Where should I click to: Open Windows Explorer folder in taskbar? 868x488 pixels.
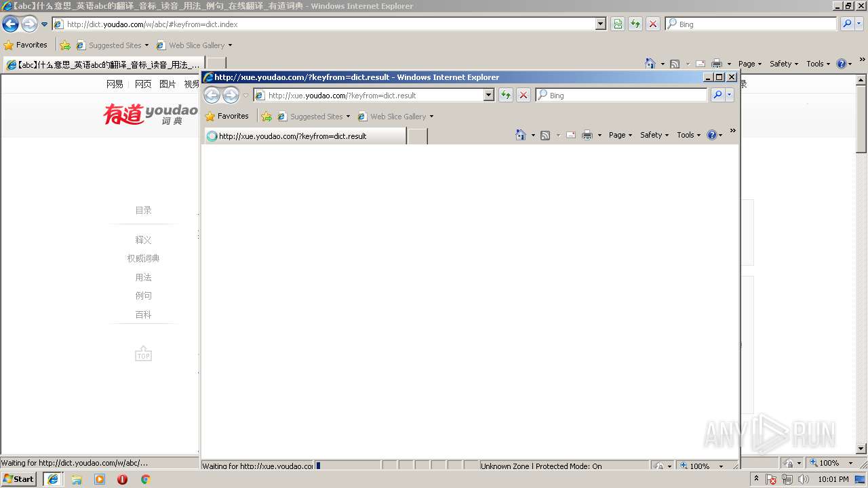(x=77, y=479)
